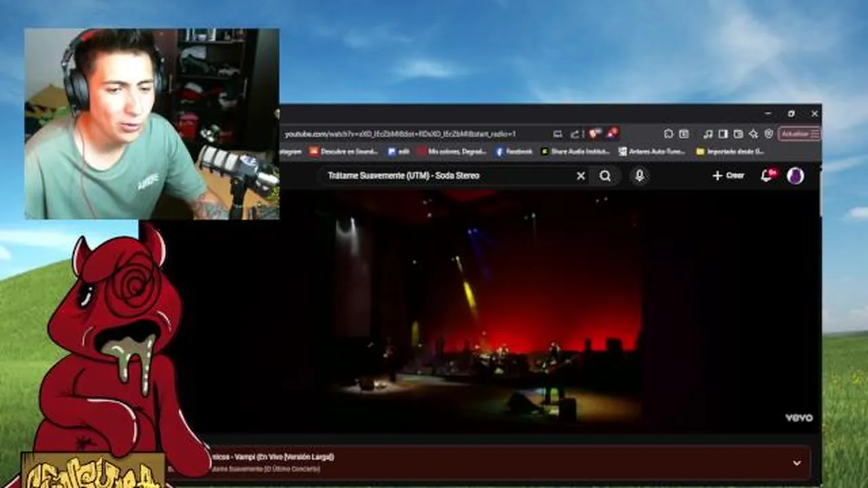Open the edit bookmark in bookmarks bar
This screenshot has height=488, width=868.
398,152
